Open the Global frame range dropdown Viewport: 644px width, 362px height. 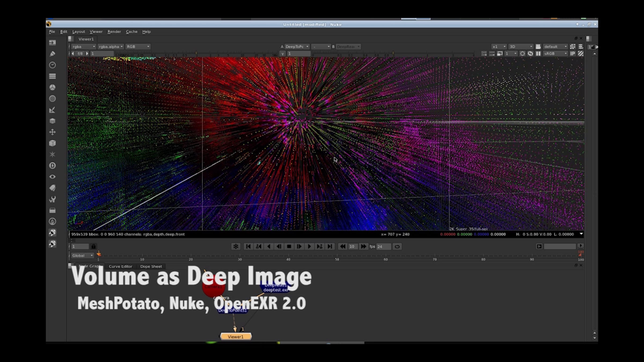pos(82,256)
